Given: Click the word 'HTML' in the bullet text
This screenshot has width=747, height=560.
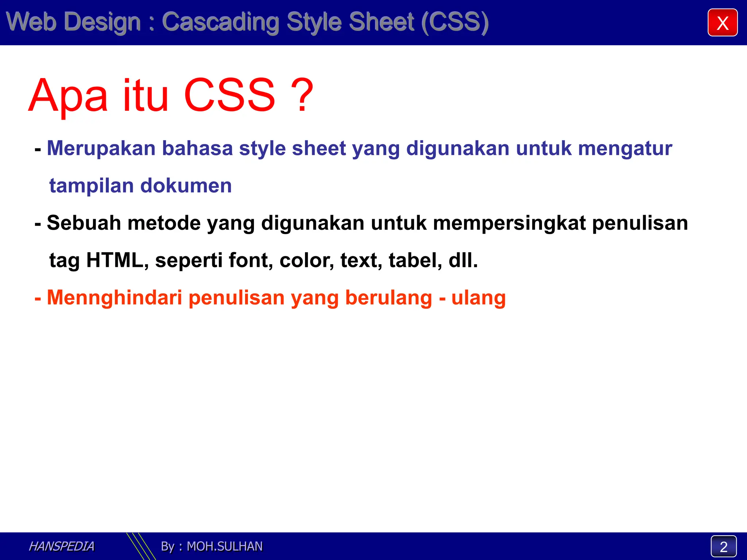Looking at the screenshot, I should point(115,260).
